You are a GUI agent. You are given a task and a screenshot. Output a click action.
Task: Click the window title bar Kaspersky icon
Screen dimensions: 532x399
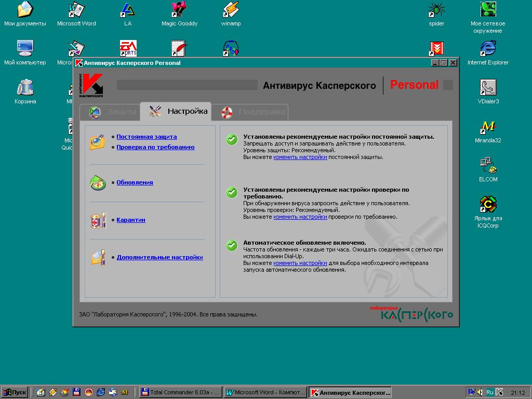click(x=79, y=63)
